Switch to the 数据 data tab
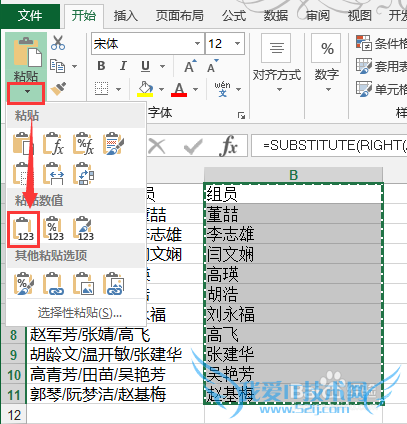The height and width of the screenshot is (424, 407). [276, 16]
